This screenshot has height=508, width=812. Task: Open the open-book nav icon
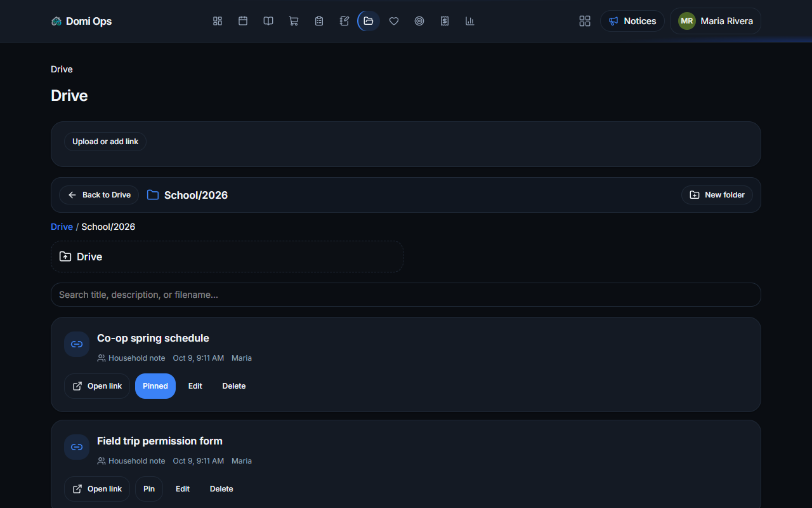coord(268,21)
